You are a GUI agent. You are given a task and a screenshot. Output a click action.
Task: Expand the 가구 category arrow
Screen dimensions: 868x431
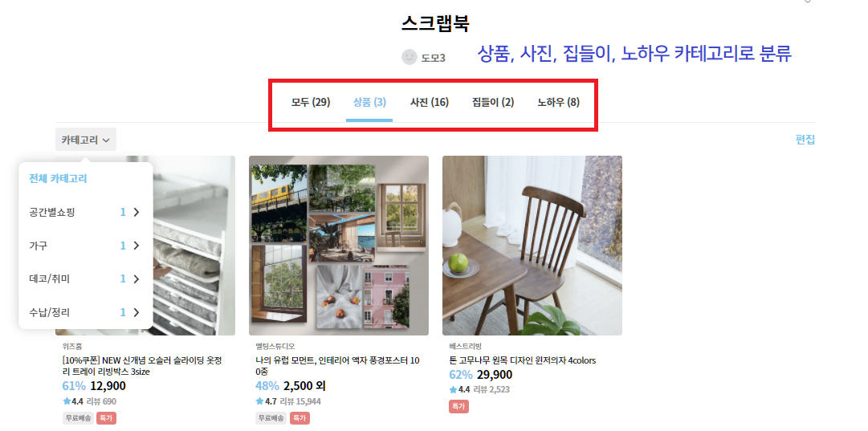(137, 246)
